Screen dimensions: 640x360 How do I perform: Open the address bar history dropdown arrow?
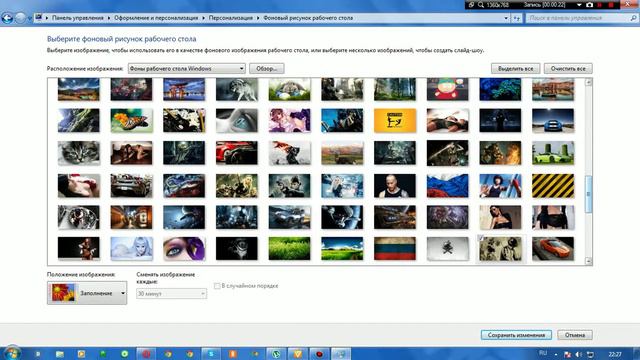click(x=506, y=18)
